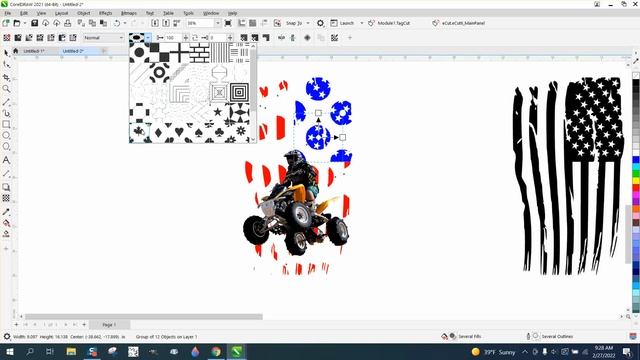
Task: Select the Zoom magnifier tool in the toolbox
Action: tap(6, 89)
